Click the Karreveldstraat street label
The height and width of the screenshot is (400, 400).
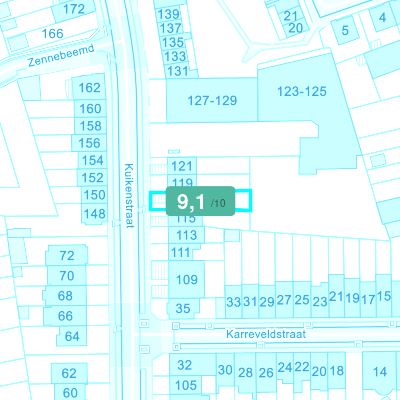266,334
